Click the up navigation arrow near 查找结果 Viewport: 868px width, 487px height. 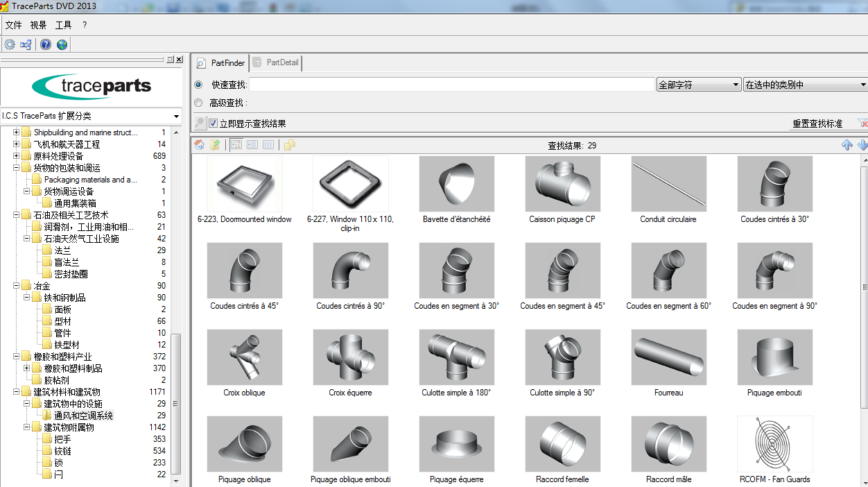847,144
